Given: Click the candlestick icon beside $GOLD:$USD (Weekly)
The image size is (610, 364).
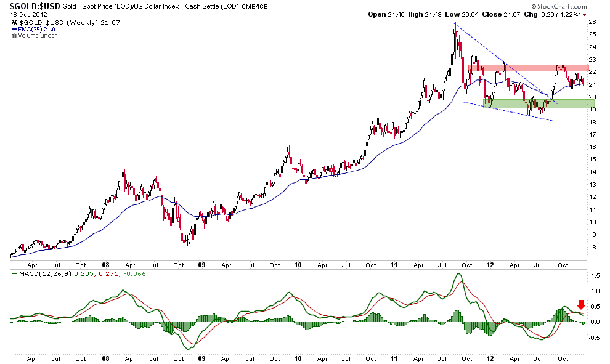Looking at the screenshot, I should click(14, 23).
